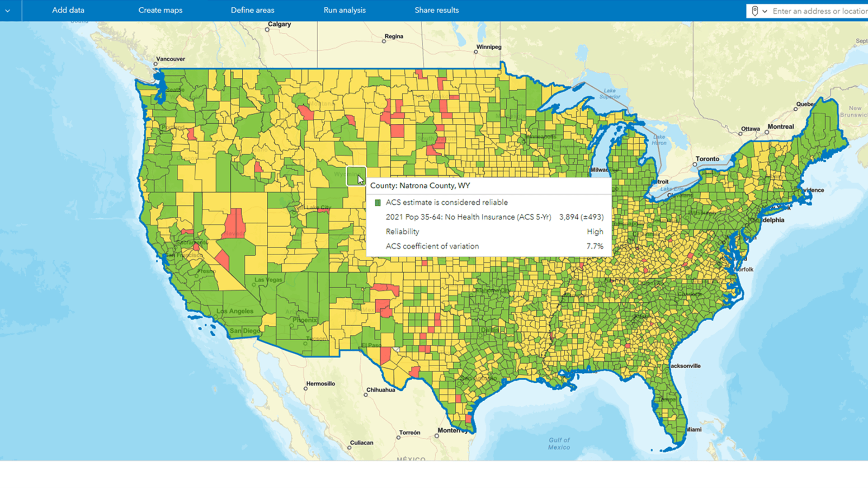Open the Create maps menu

pyautogui.click(x=160, y=10)
